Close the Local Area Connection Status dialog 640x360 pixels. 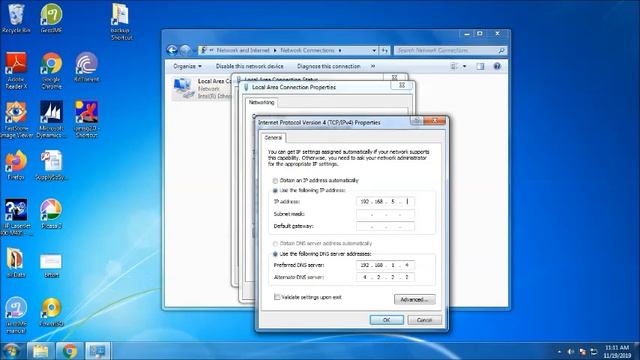pos(394,77)
